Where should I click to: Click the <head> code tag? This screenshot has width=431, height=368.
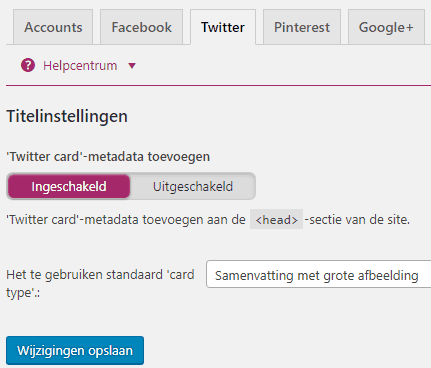[276, 219]
